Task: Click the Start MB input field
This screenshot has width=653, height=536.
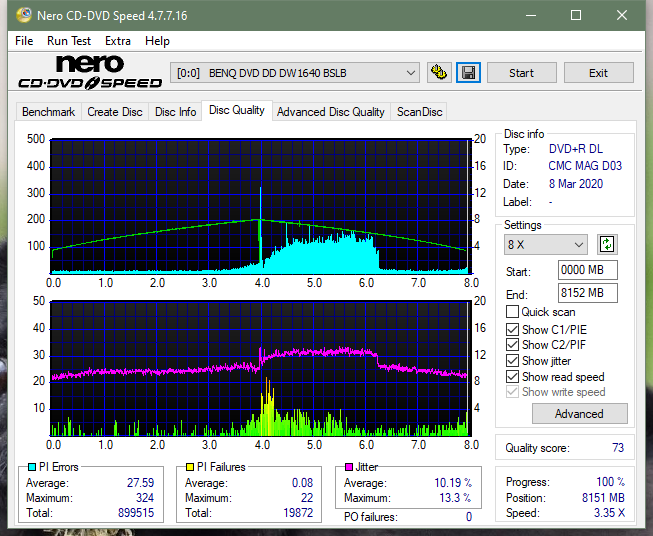Action: click(x=588, y=270)
